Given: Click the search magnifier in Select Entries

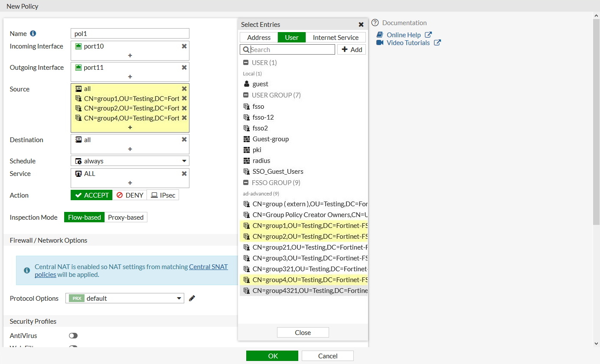Looking at the screenshot, I should tap(245, 49).
